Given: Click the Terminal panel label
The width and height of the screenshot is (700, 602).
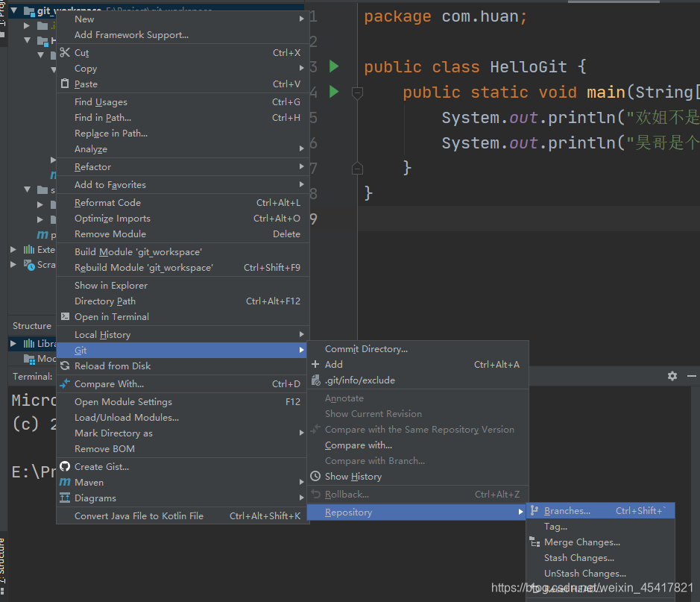Looking at the screenshot, I should [x=33, y=377].
